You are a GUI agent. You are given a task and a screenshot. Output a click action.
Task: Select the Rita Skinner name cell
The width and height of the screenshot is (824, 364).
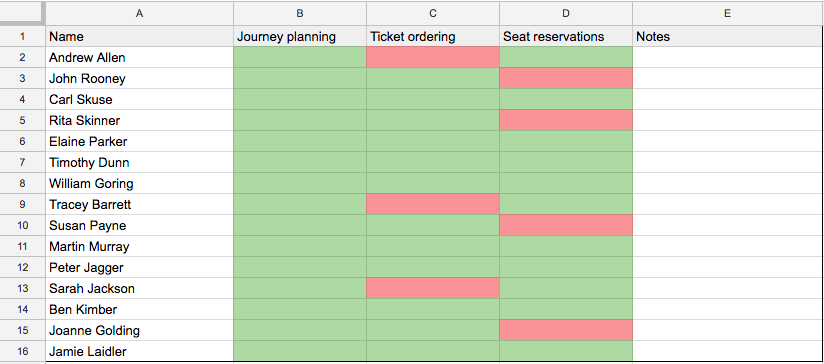[139, 120]
